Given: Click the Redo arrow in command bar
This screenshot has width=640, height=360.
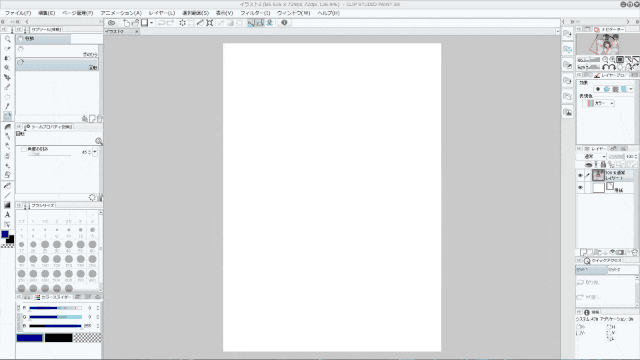Looking at the screenshot, I should [x=170, y=23].
